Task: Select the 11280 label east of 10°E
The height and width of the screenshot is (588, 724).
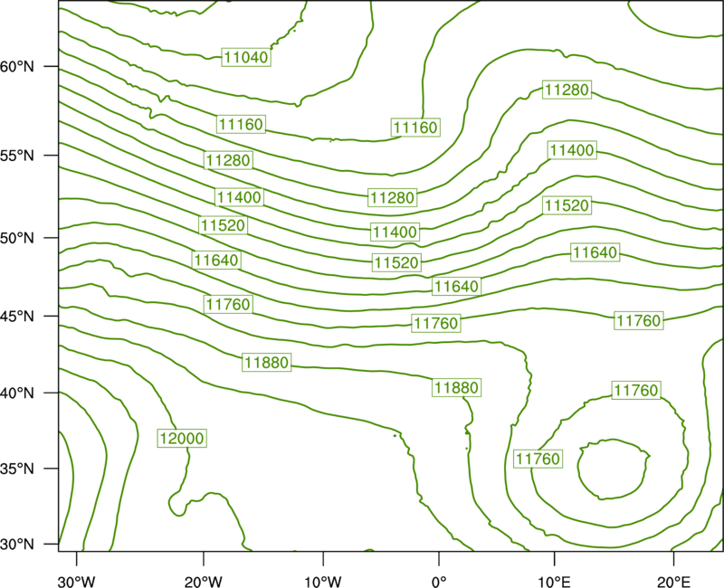Action: pos(567,89)
